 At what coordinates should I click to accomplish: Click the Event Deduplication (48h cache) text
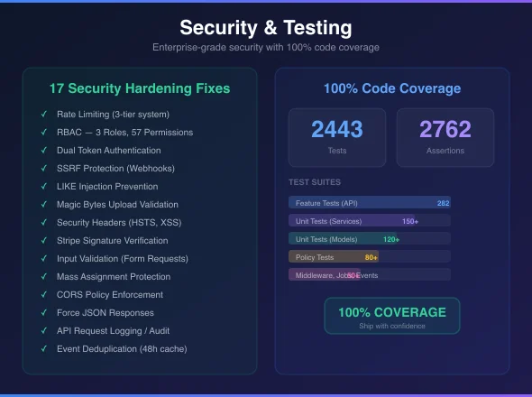[x=122, y=349]
